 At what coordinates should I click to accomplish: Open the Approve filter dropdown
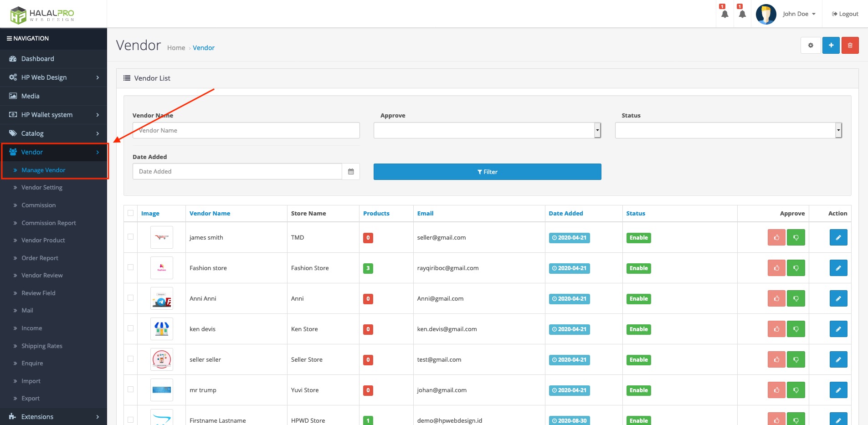(487, 130)
